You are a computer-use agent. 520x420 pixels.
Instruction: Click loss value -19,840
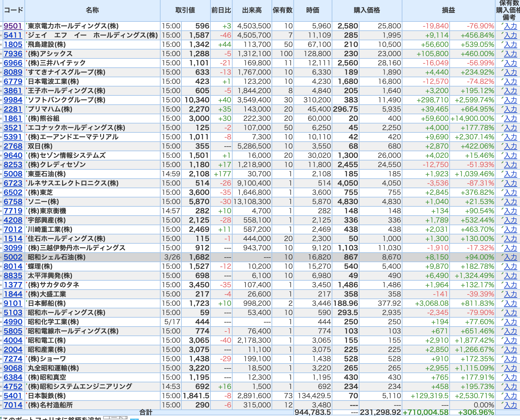(435, 26)
